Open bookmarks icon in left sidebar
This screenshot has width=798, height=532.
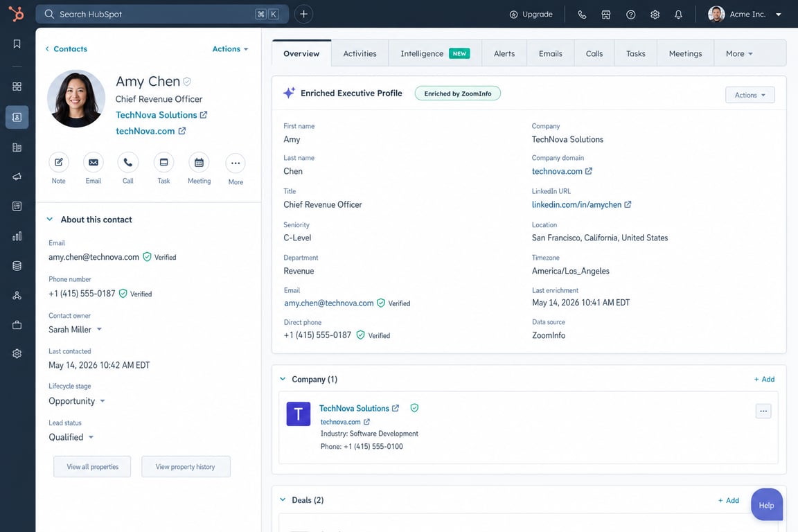pos(17,44)
